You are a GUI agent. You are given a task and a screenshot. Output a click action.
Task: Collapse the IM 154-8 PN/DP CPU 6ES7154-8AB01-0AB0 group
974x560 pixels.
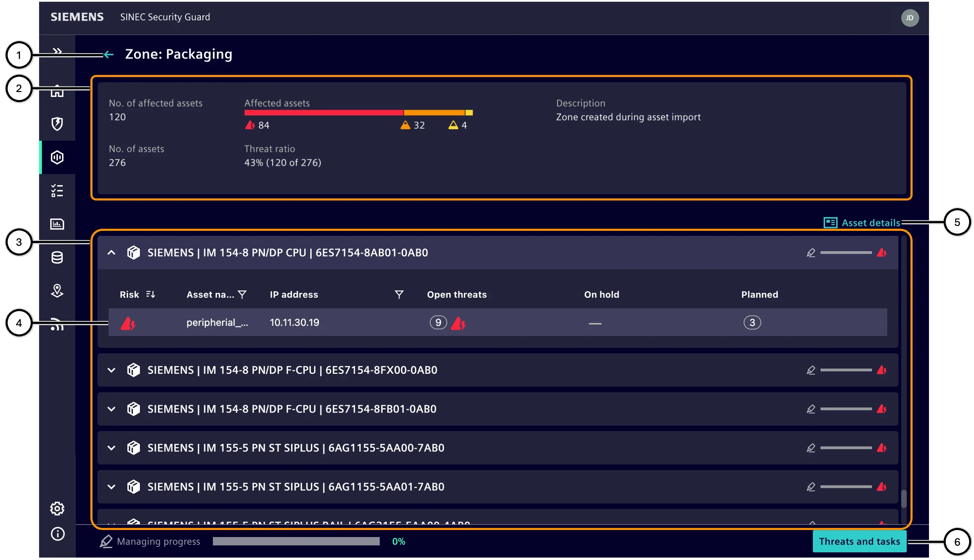click(x=111, y=253)
